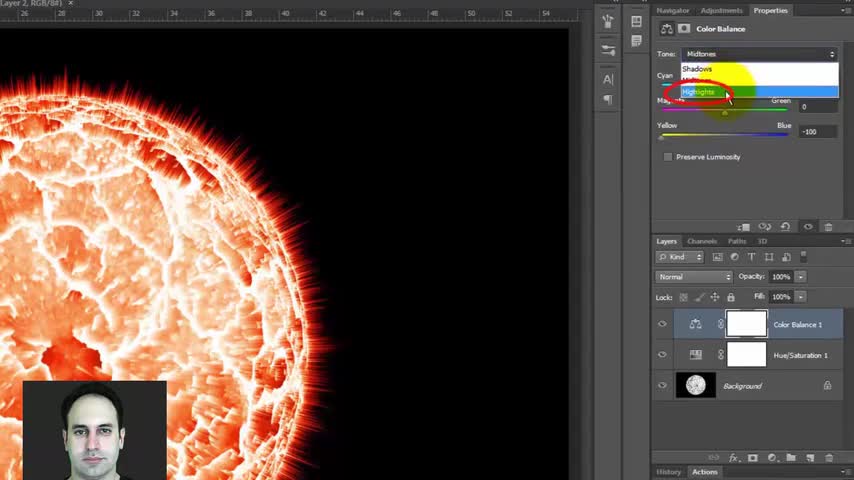Click the layer mask icon in Properties header
This screenshot has height=480, width=854.
[684, 29]
